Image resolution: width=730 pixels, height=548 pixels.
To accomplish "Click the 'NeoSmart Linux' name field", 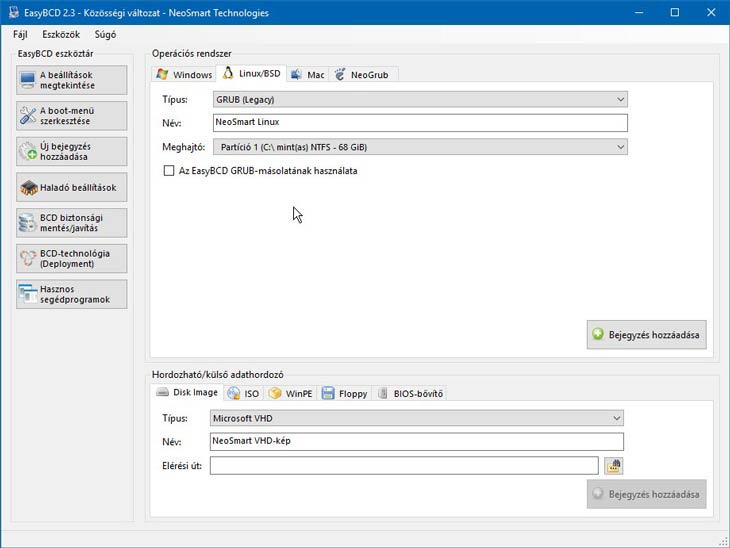I will (x=419, y=123).
